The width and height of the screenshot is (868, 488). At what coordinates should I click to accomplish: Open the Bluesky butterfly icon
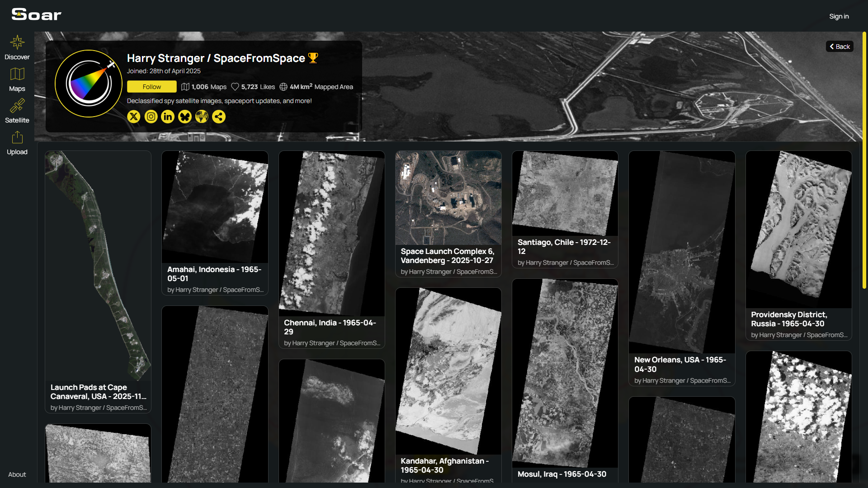click(184, 117)
